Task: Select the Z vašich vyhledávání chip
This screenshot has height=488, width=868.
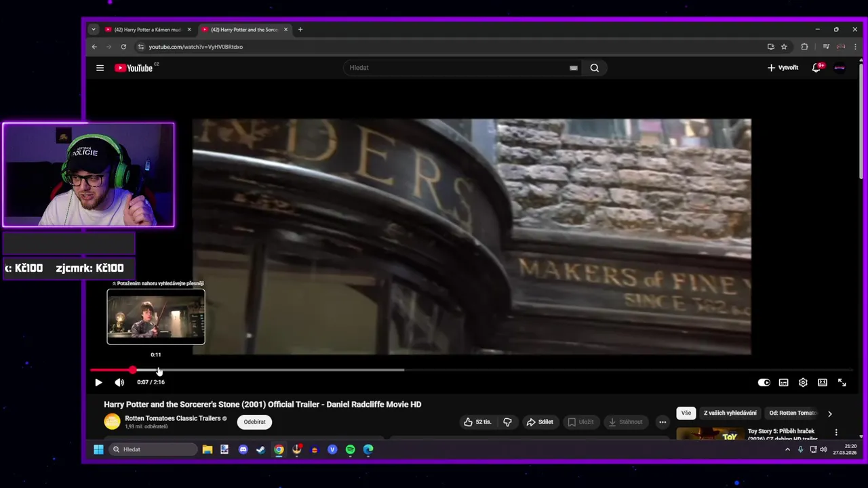Action: click(x=730, y=413)
